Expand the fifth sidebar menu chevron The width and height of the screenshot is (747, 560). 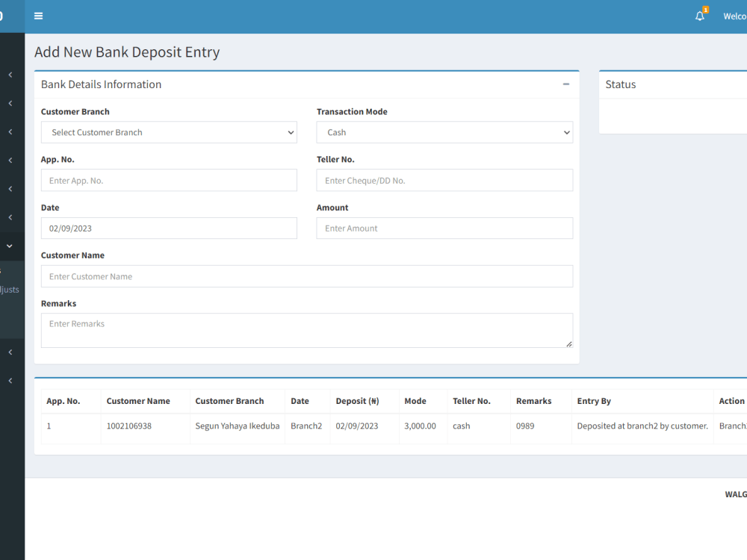click(10, 189)
